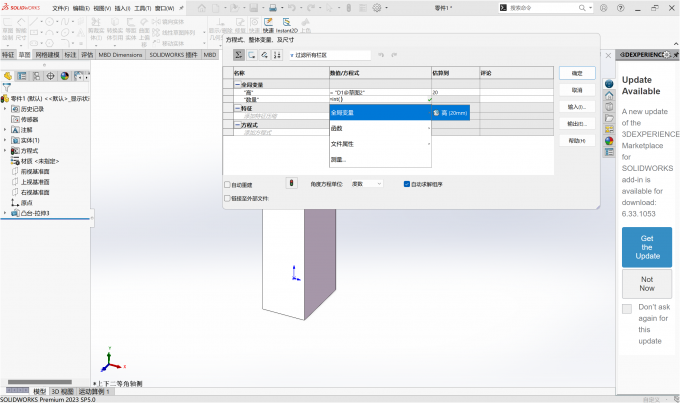680x403 pixels.
Task: Open the 文件(F) menu
Action: point(60,8)
